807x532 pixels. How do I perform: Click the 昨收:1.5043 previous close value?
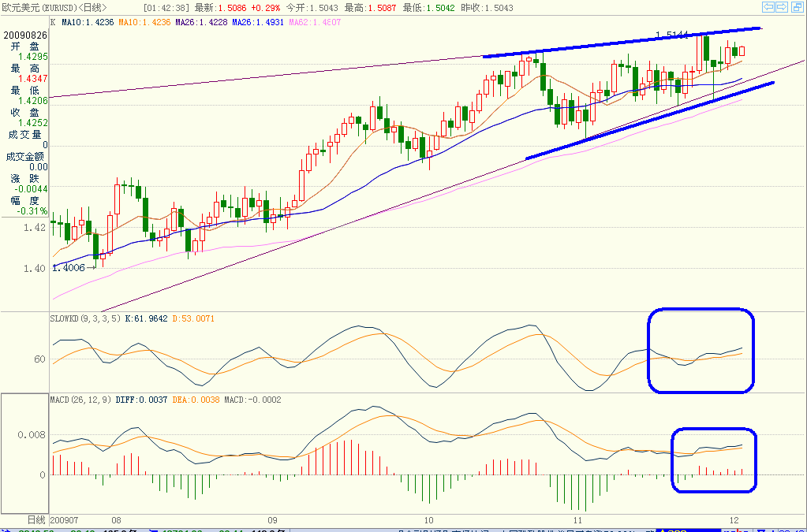[488, 8]
